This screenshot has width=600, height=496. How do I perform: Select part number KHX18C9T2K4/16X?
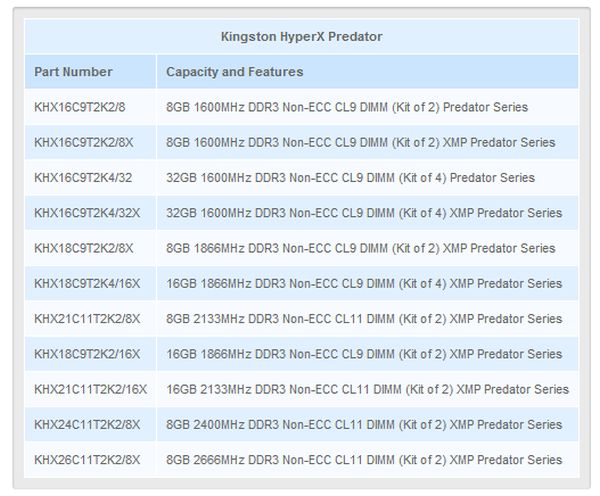coord(87,283)
